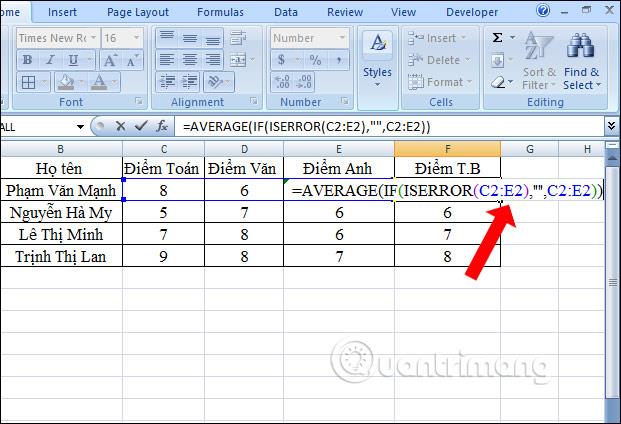Apply Font Color A icon
Screen dimensions: 621x424
pyautogui.click(x=99, y=82)
